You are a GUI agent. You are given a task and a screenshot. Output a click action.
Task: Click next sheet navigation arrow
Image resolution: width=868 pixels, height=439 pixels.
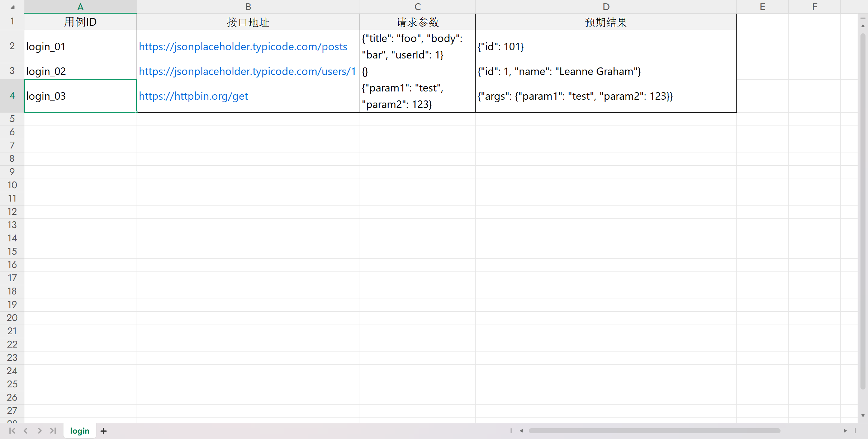(39, 431)
